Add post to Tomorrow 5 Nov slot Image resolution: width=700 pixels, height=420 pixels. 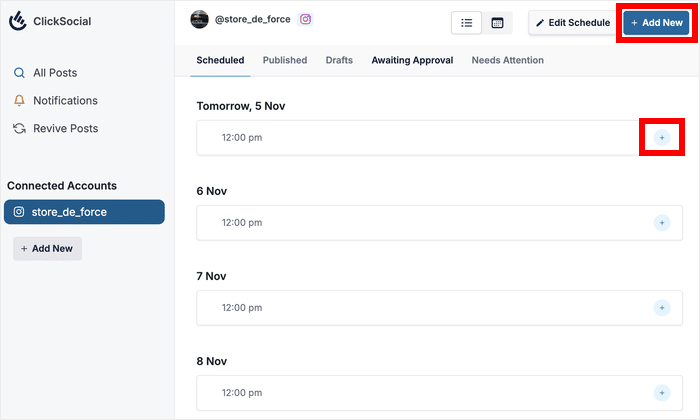[x=661, y=137]
